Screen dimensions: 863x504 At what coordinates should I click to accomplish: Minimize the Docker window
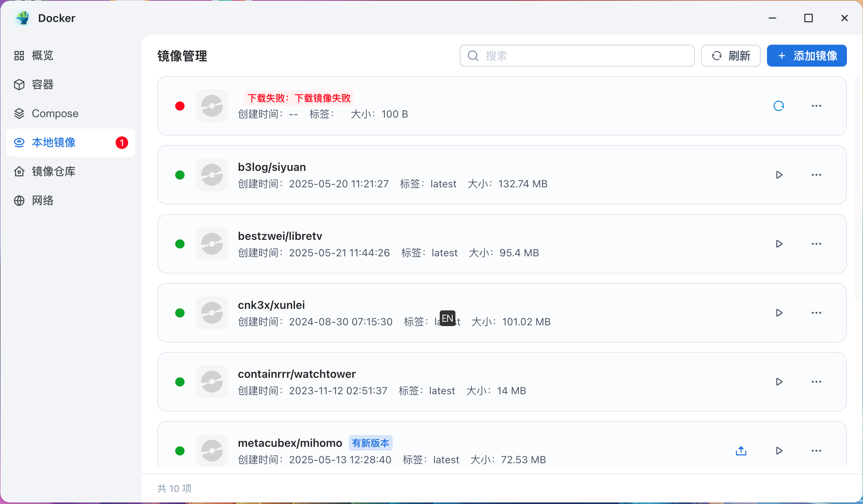pyautogui.click(x=772, y=18)
